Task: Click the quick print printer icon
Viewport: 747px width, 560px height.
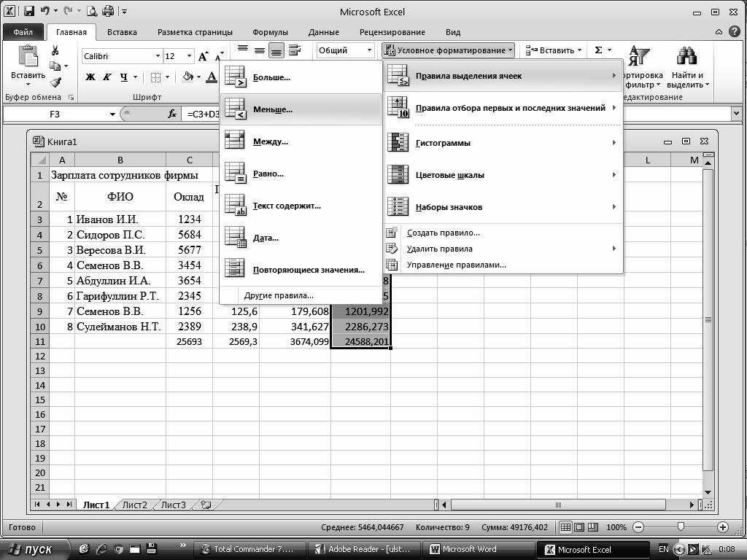Action: coord(108,11)
